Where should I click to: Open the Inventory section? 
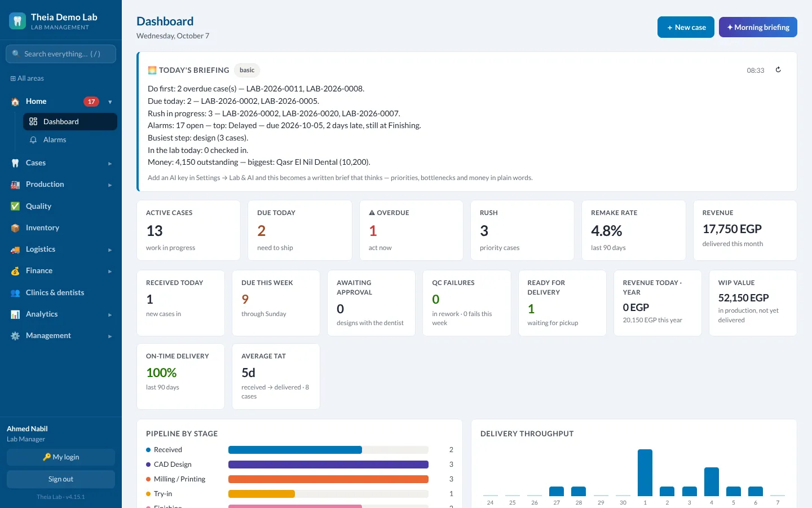click(x=61, y=228)
